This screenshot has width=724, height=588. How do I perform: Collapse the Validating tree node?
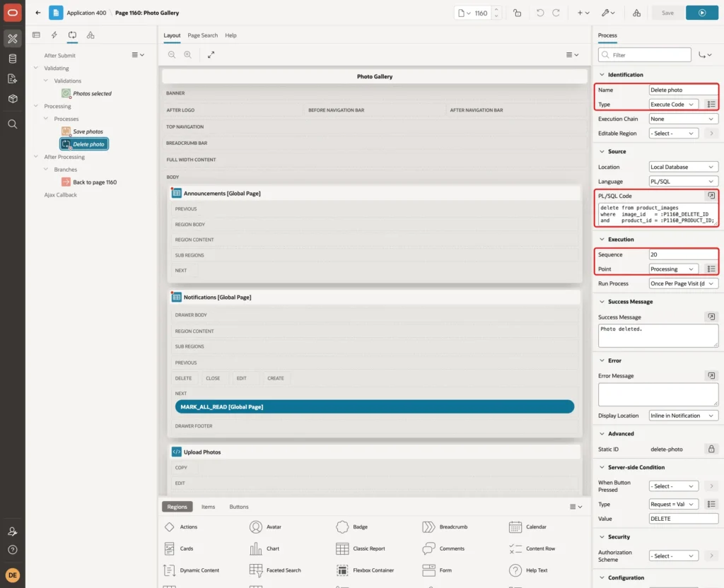point(35,68)
